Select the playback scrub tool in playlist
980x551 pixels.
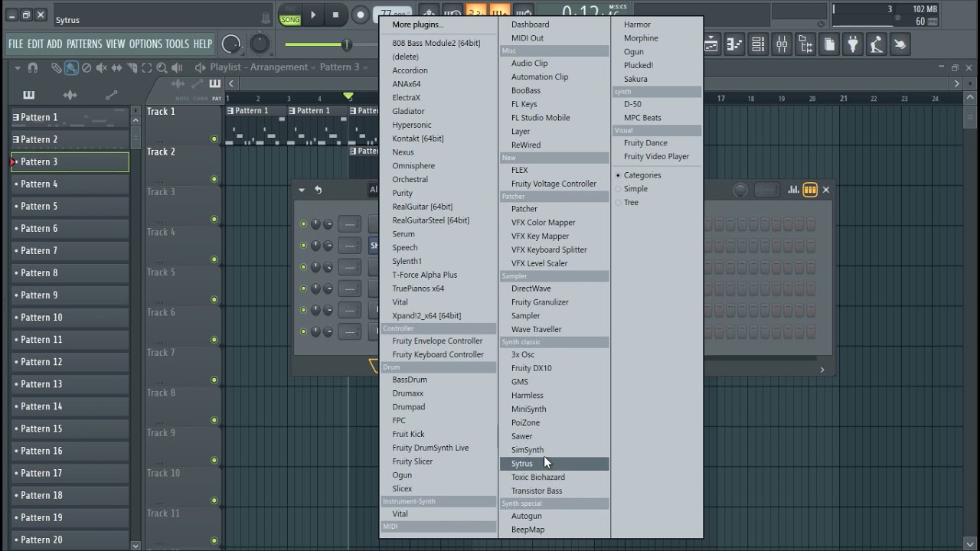(x=177, y=67)
